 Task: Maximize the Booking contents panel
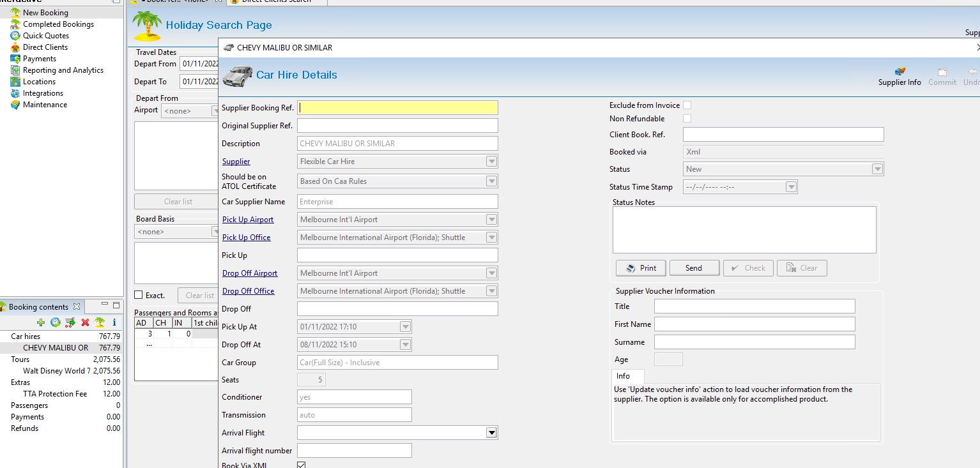click(x=116, y=305)
